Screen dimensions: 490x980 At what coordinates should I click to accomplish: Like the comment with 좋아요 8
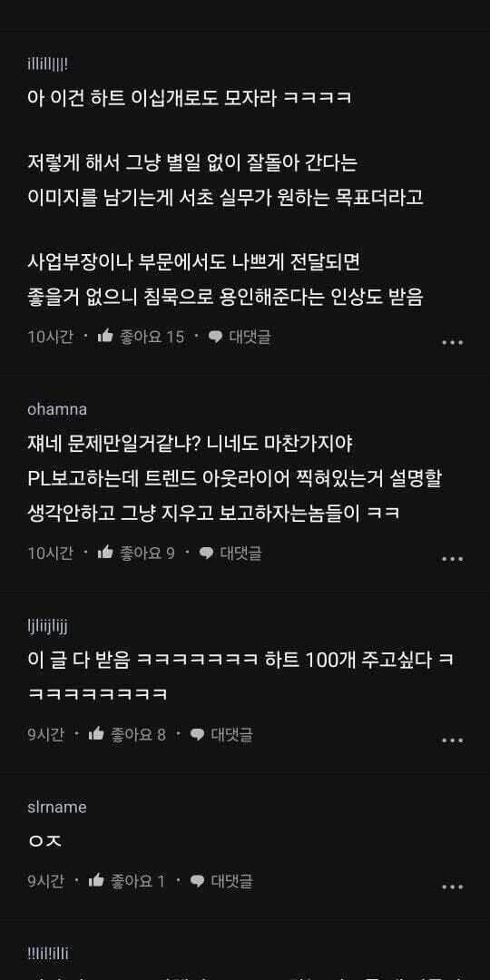[96, 734]
